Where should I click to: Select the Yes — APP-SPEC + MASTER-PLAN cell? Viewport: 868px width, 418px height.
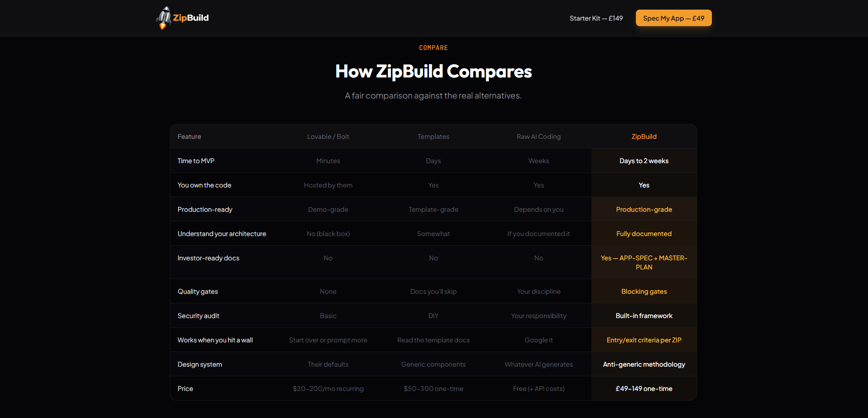point(644,262)
